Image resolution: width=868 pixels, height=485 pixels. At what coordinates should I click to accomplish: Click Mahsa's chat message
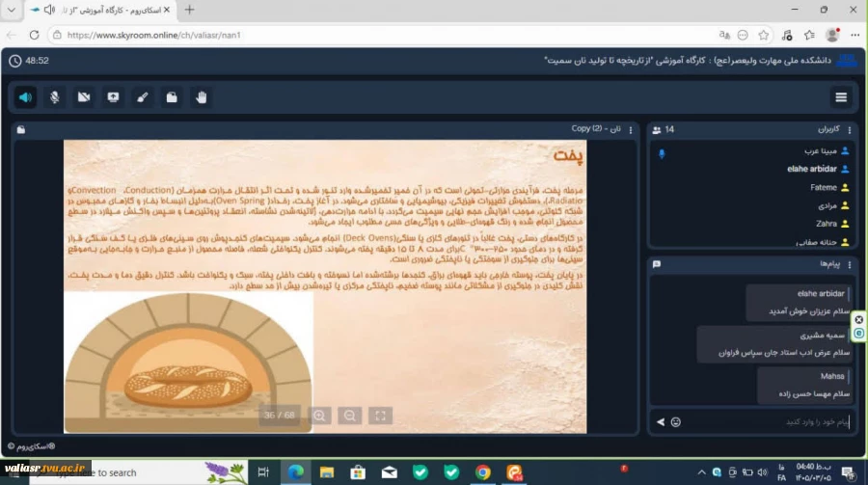(x=803, y=386)
